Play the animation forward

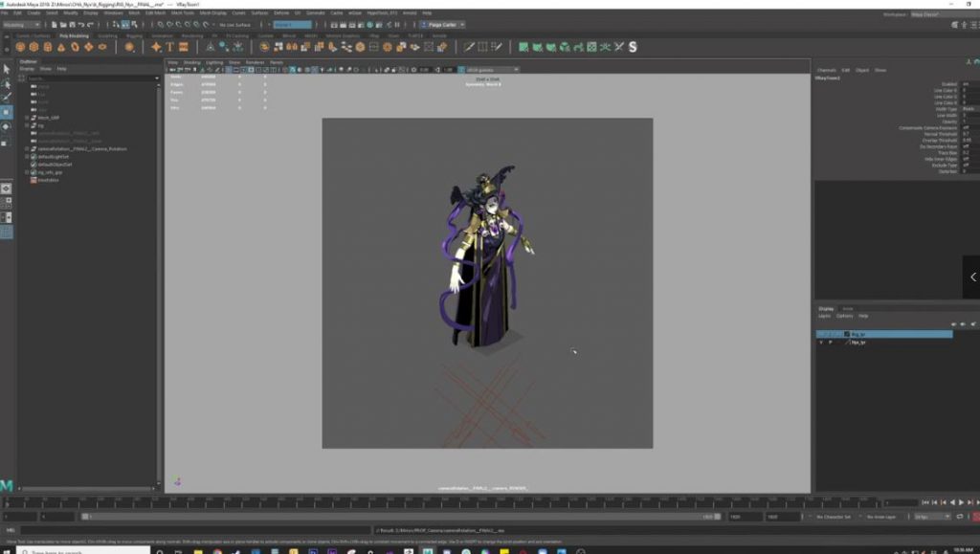pyautogui.click(x=961, y=502)
